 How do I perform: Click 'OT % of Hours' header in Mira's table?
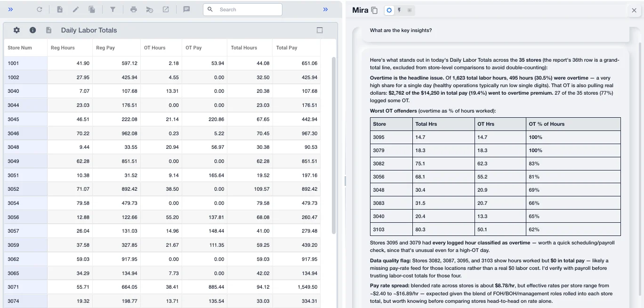click(573, 124)
